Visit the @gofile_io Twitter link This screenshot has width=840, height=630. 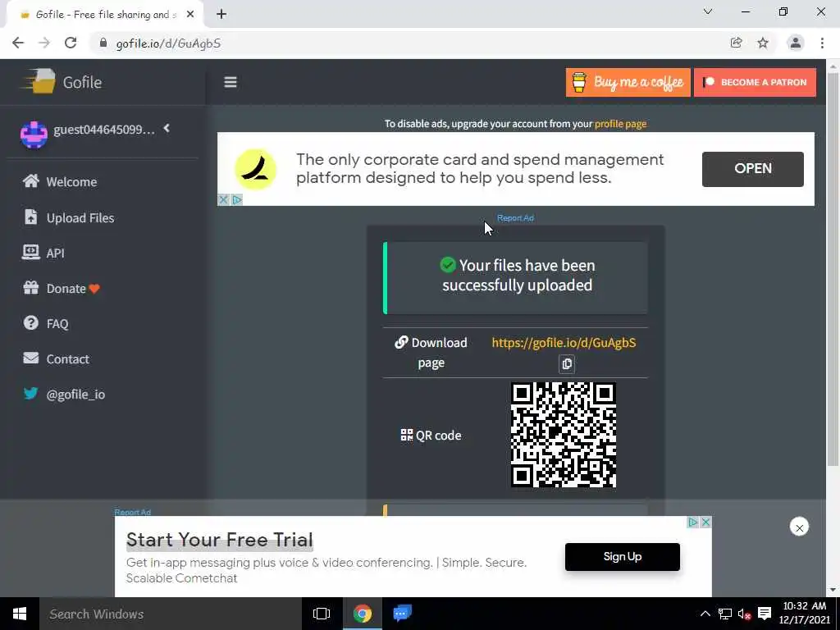64,395
